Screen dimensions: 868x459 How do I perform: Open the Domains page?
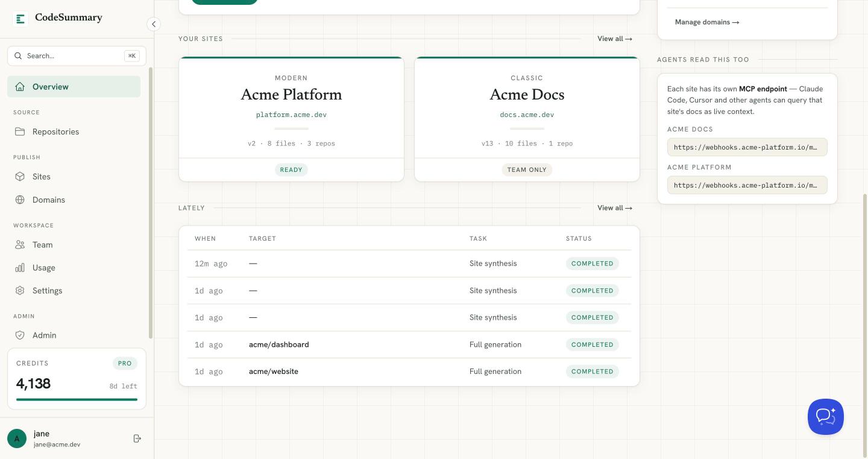pyautogui.click(x=74, y=200)
